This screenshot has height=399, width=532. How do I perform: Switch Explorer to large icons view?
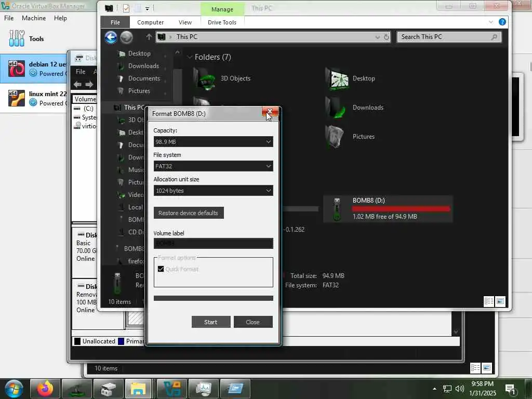click(x=500, y=301)
